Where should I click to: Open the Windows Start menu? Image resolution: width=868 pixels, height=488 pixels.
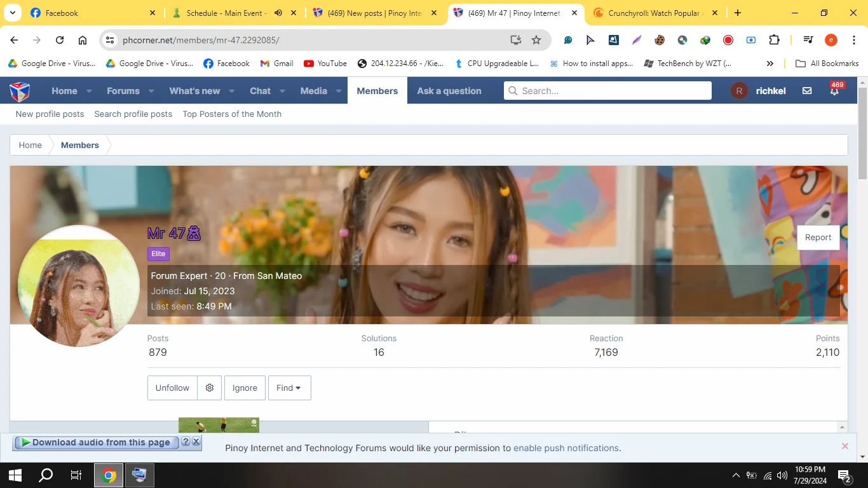click(15, 475)
